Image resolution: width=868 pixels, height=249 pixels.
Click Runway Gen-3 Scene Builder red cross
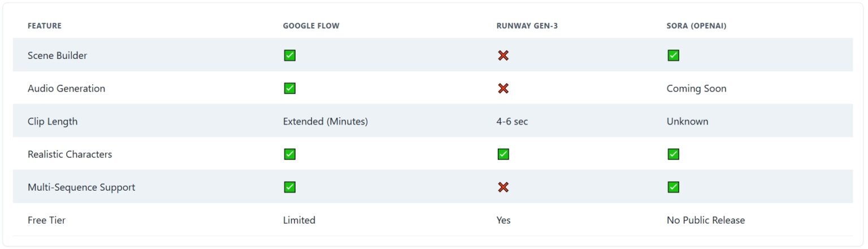[503, 55]
